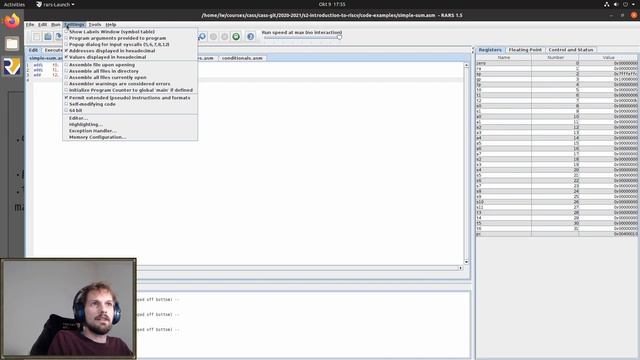
Task: Close the open Settings menu
Action: pyautogui.click(x=74, y=24)
